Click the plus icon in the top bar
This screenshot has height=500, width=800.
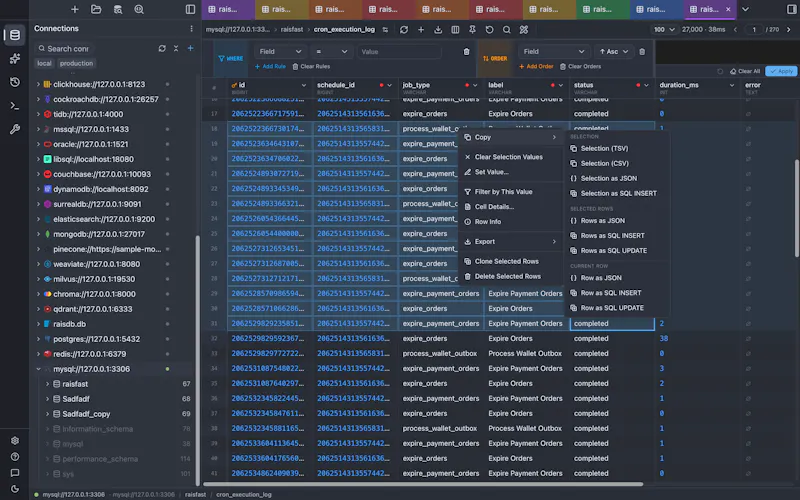tap(74, 9)
